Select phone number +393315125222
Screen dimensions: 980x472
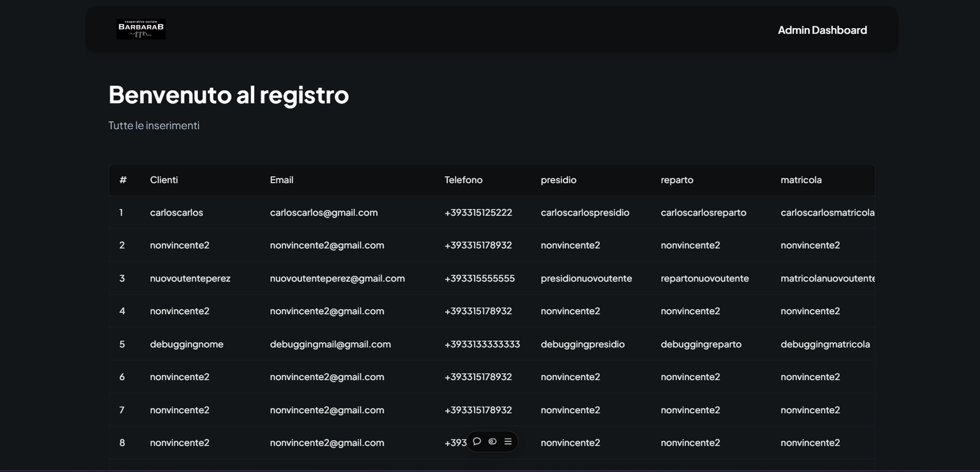click(478, 213)
